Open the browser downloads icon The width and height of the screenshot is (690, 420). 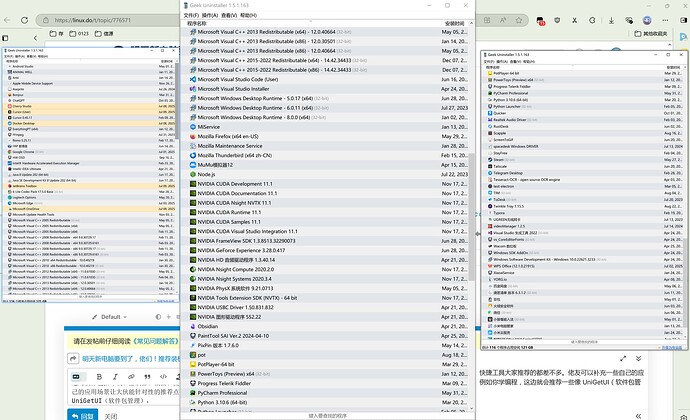611,20
